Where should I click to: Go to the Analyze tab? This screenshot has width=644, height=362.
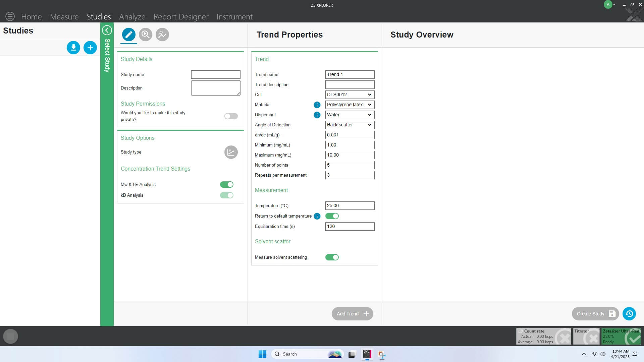(132, 16)
